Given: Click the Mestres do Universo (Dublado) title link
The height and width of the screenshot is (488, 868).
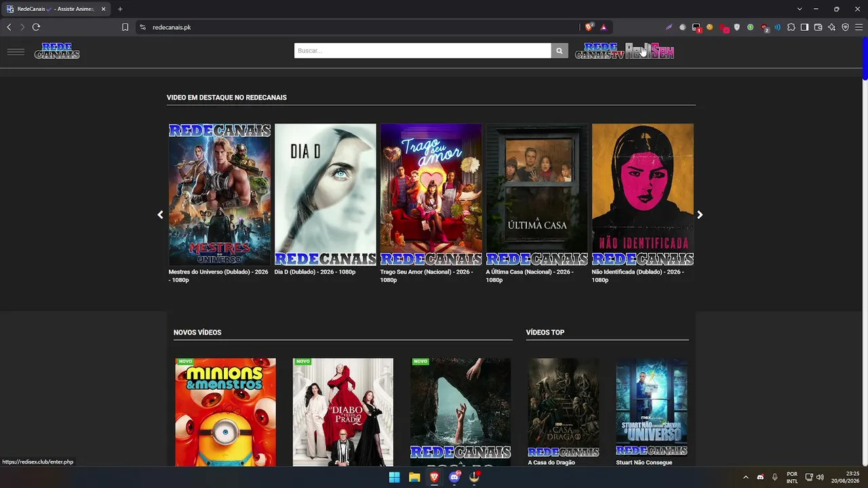Looking at the screenshot, I should click(218, 276).
